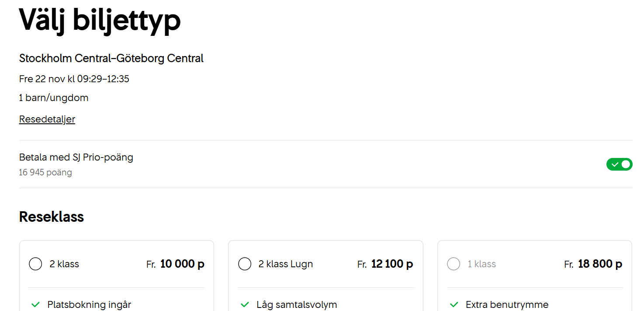Click the Extra benutrymme feature text
The height and width of the screenshot is (311, 644).
pos(507,304)
